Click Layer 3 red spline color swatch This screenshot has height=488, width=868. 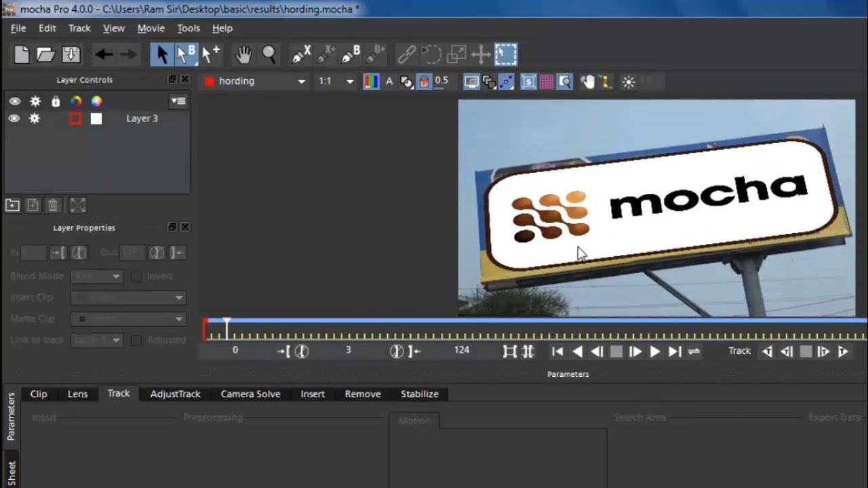[x=75, y=119]
